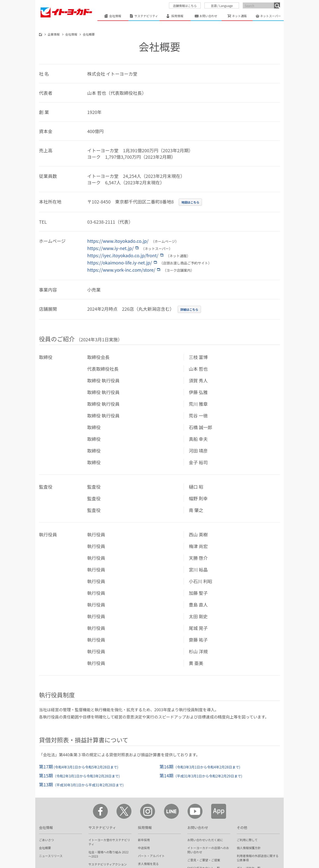Image resolution: width=319 pixels, height=868 pixels.
Task: Open お問い合わせ menu
Action: (206, 16)
